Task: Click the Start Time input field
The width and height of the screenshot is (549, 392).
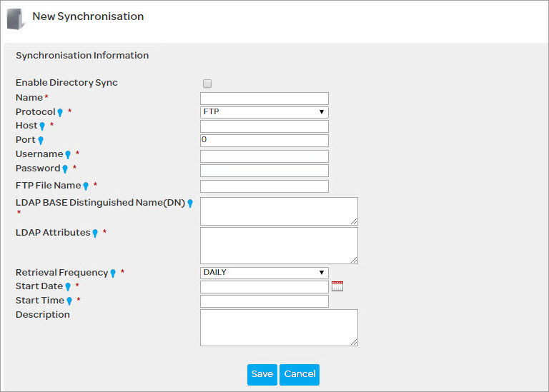Action: [264, 301]
